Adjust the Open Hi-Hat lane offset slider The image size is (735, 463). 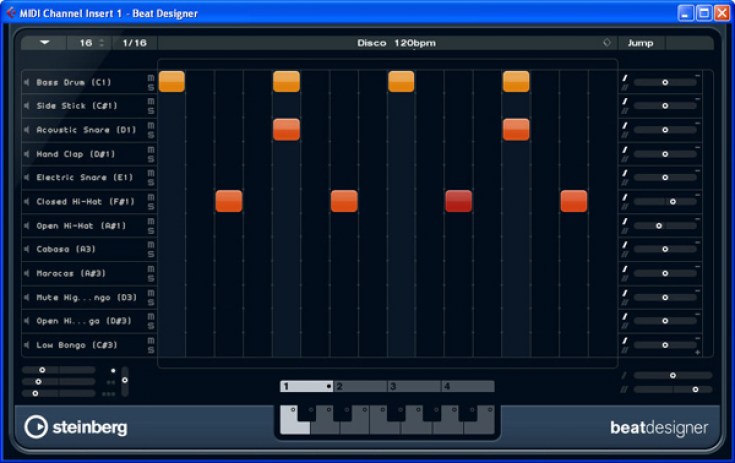point(665,226)
